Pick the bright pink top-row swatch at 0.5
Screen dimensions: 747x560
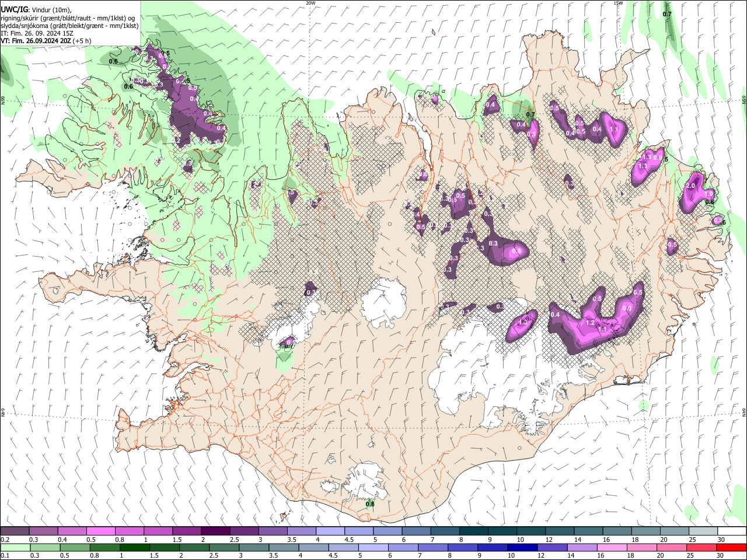tap(100, 531)
